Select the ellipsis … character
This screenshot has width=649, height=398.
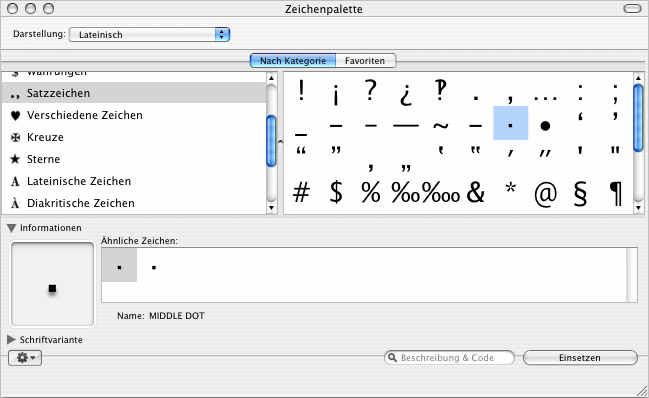point(545,98)
